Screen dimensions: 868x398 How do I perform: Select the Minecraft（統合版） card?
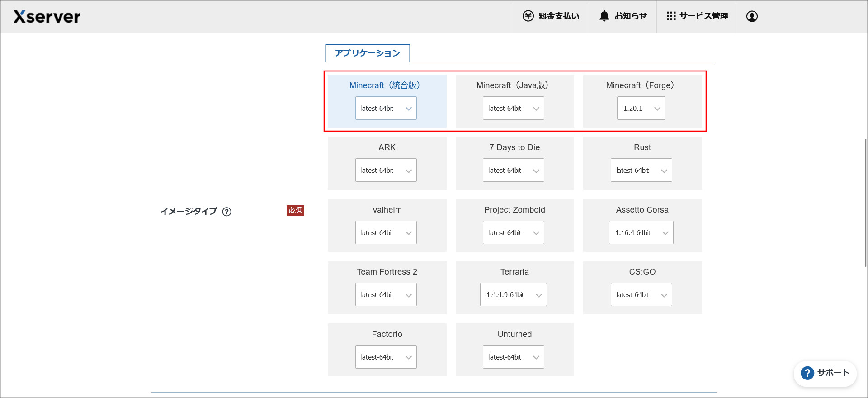pyautogui.click(x=387, y=101)
